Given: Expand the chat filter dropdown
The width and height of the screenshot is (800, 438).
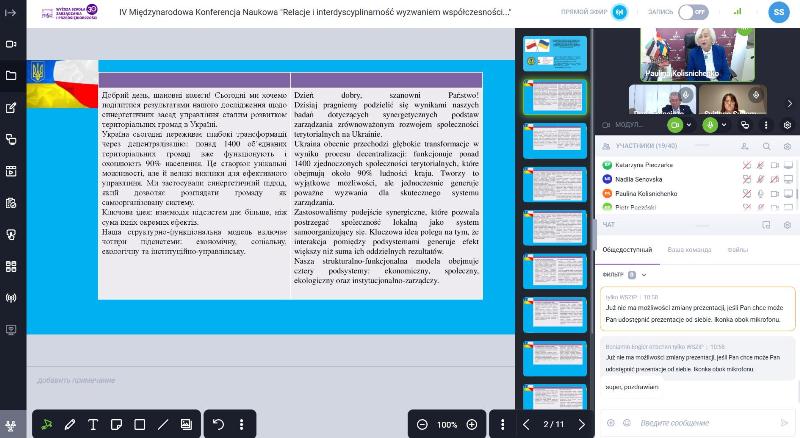Looking at the screenshot, I should pyautogui.click(x=643, y=274).
